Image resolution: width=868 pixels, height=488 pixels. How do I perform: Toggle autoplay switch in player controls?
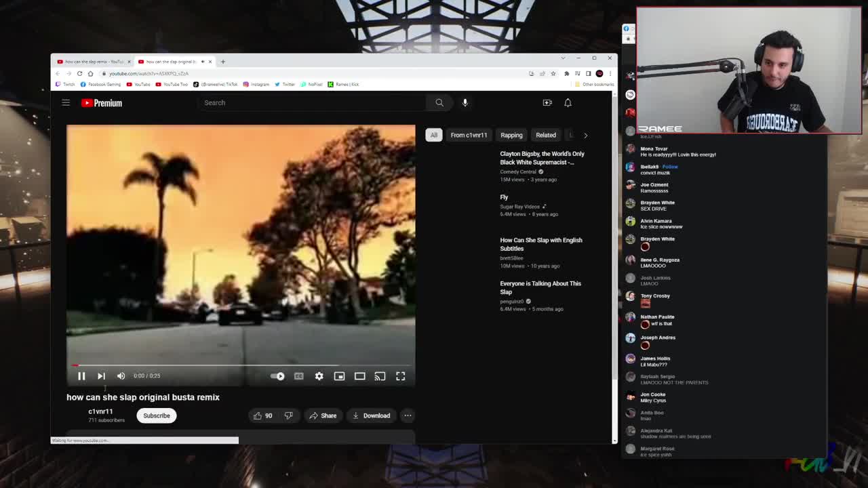pos(277,375)
